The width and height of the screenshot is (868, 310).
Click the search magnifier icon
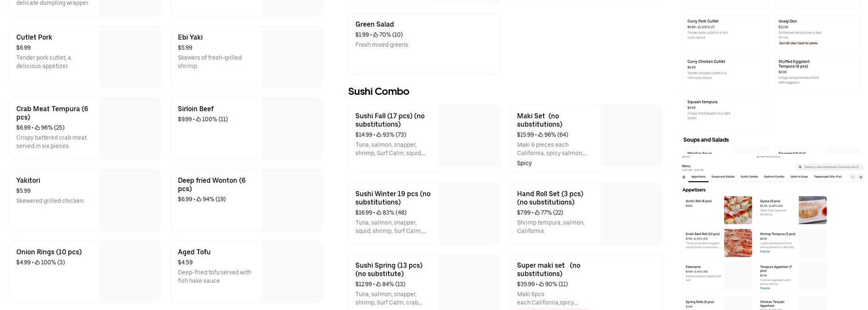[801, 167]
